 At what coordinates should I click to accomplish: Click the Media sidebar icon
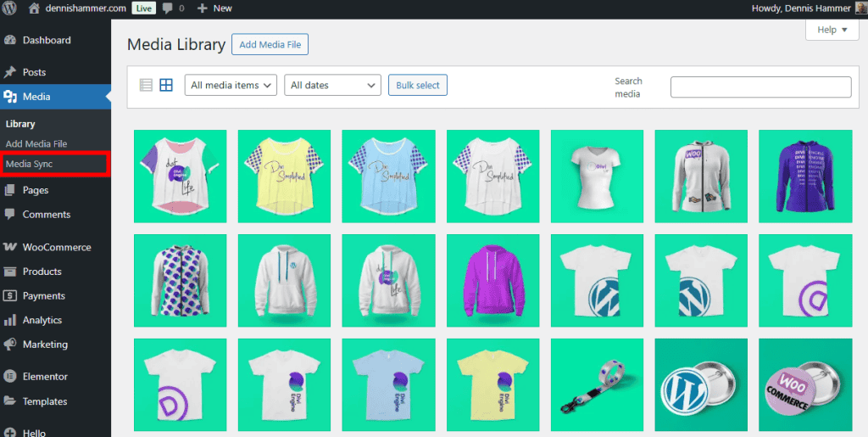tap(9, 97)
